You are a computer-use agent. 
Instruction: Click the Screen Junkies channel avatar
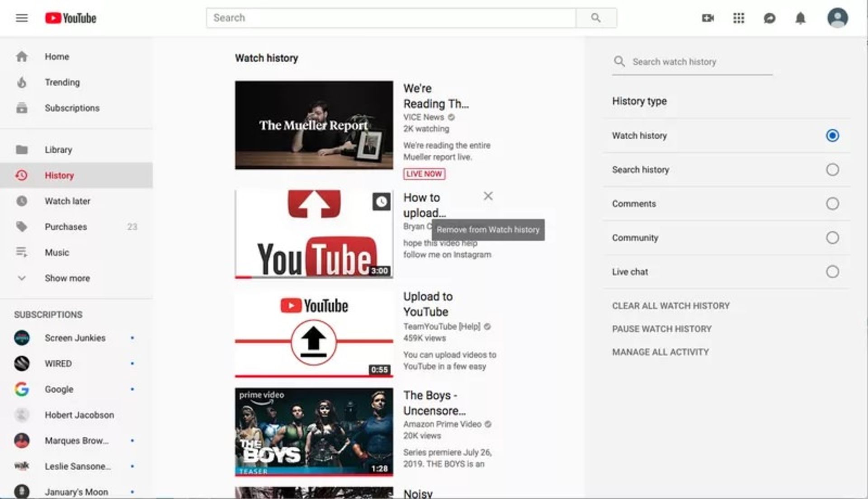(x=22, y=338)
